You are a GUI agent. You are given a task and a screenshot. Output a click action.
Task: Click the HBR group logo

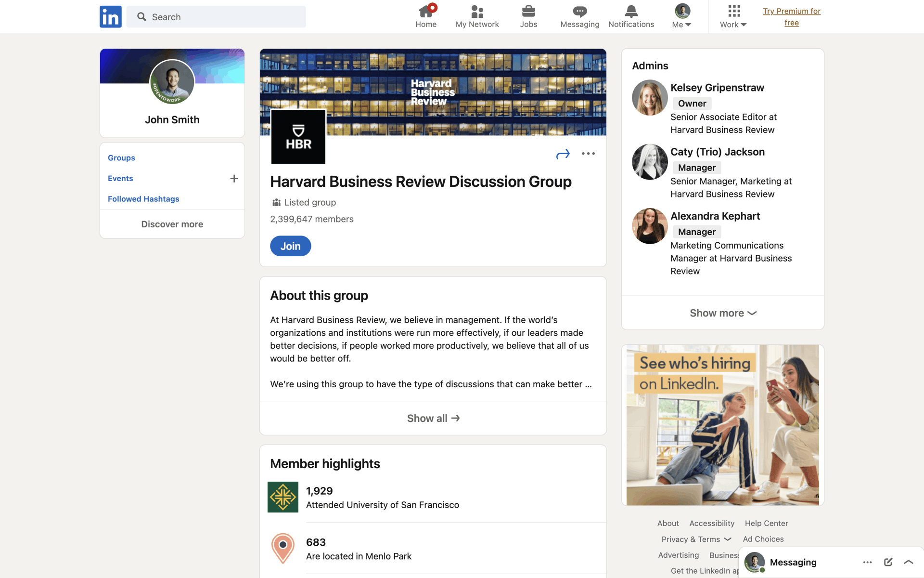[x=298, y=137]
